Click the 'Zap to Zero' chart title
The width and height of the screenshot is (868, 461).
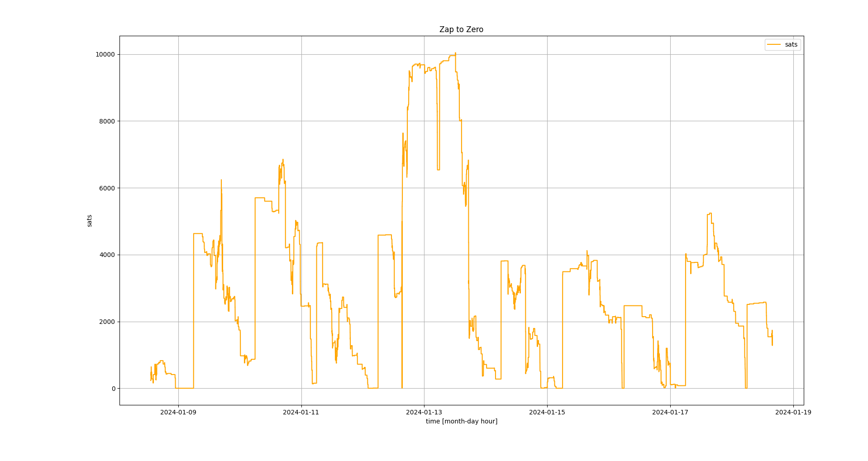tap(461, 29)
